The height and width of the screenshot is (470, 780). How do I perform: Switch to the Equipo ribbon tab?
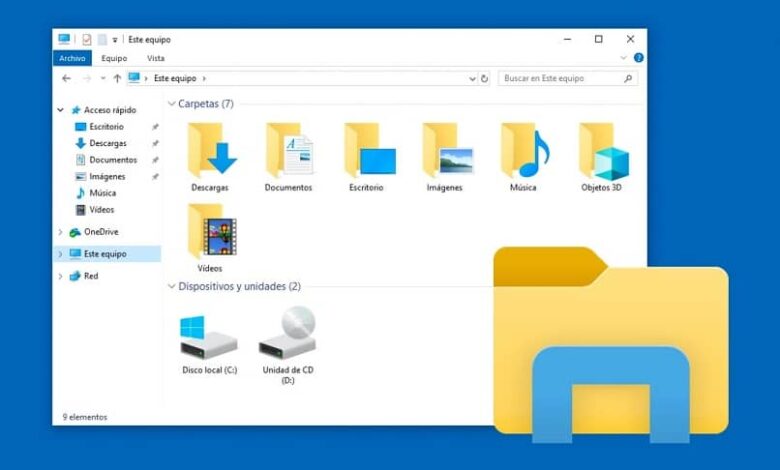coord(114,58)
